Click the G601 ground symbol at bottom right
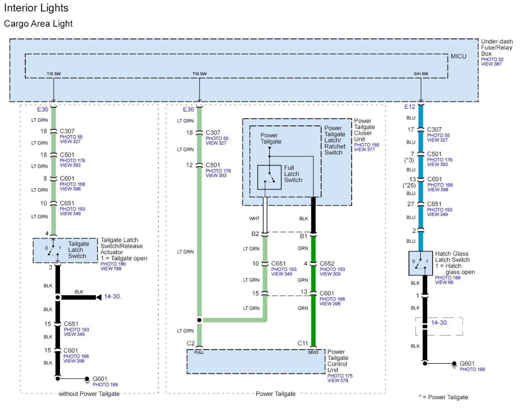Viewport: 522px width, 420px height. point(454,364)
